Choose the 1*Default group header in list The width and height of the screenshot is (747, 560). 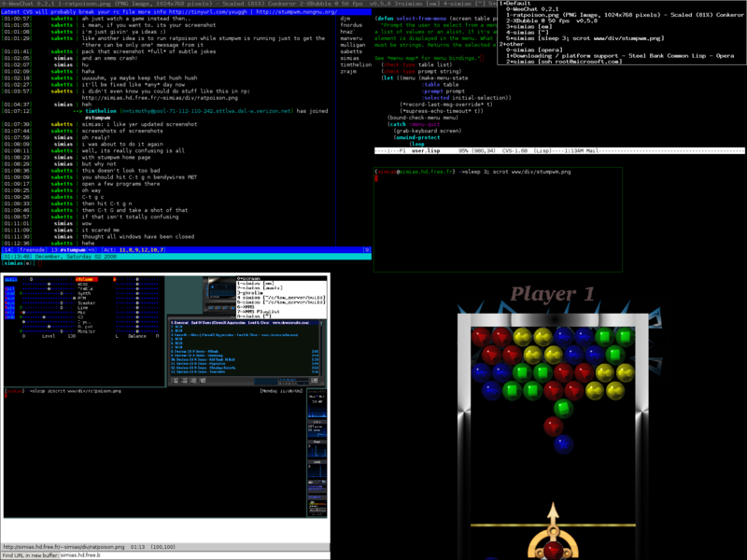click(x=515, y=4)
